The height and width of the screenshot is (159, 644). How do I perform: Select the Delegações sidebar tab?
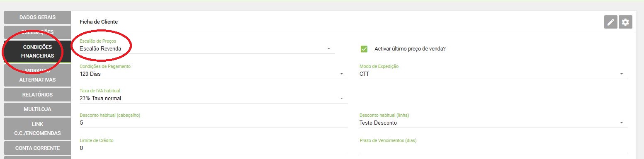[x=37, y=32]
